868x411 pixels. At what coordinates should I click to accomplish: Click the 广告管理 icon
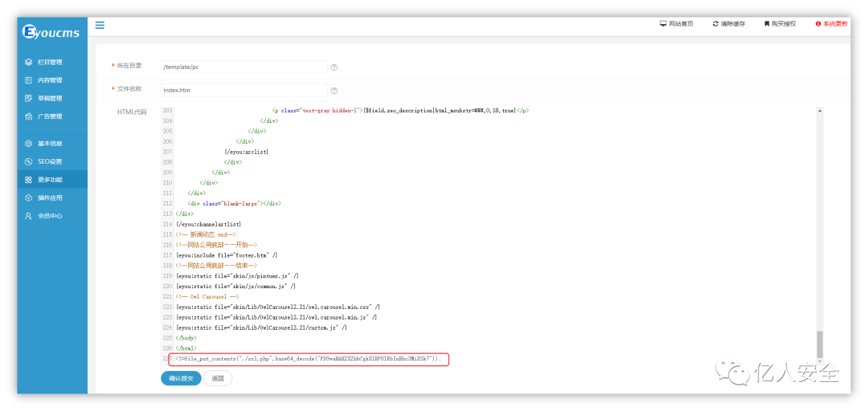tap(28, 116)
